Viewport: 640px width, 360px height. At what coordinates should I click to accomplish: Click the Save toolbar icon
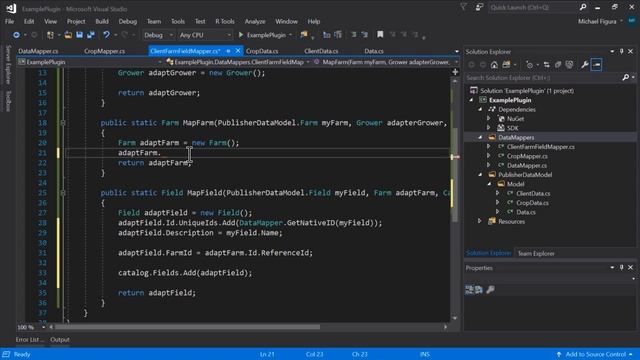[79, 35]
